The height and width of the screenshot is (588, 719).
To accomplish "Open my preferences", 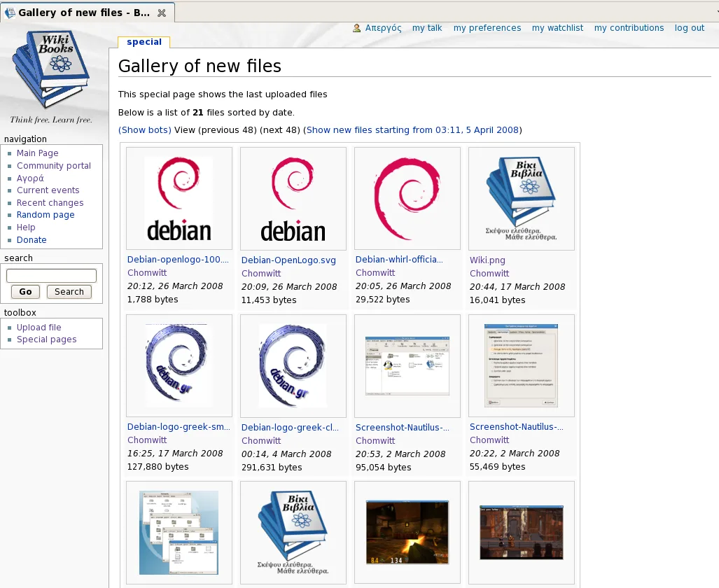I will tap(487, 28).
